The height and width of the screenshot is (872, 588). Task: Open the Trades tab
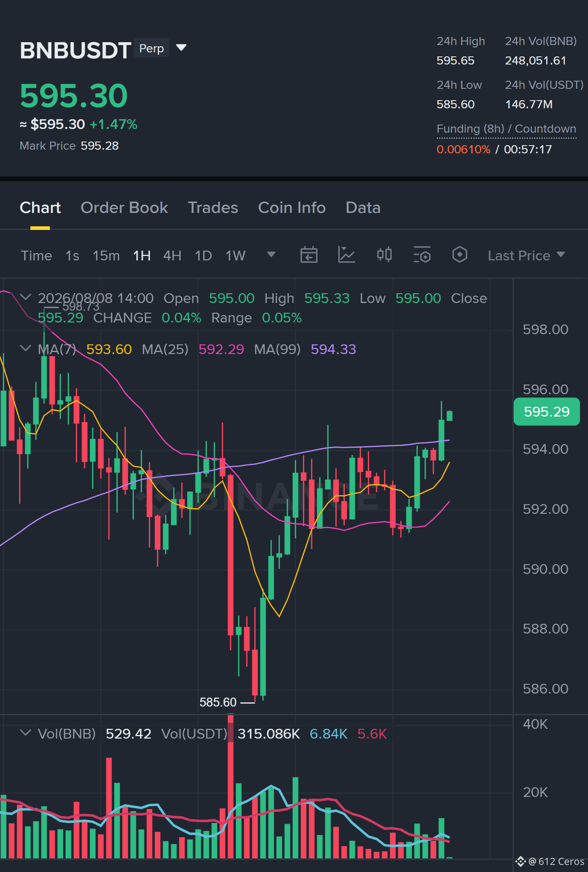point(213,208)
